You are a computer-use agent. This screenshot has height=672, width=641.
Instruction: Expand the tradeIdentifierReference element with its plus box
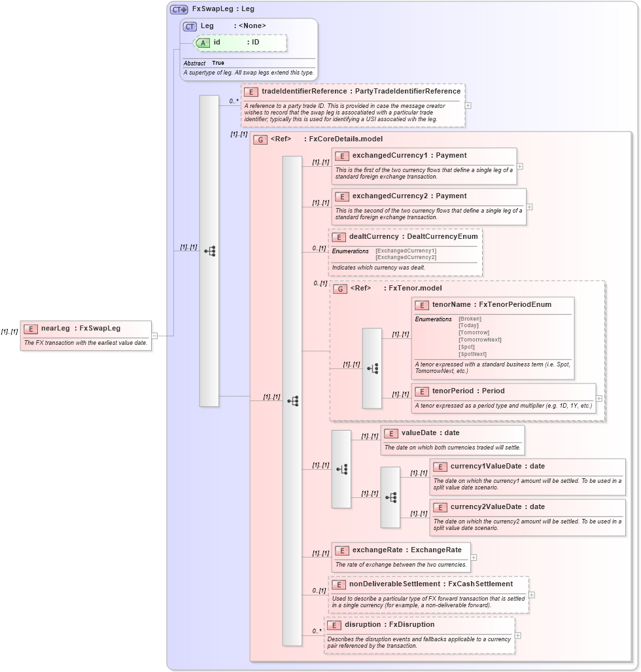[467, 105]
